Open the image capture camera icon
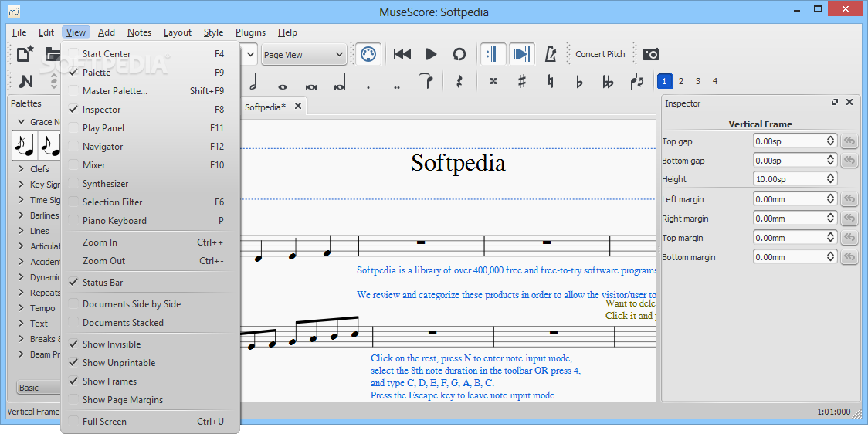 tap(651, 54)
